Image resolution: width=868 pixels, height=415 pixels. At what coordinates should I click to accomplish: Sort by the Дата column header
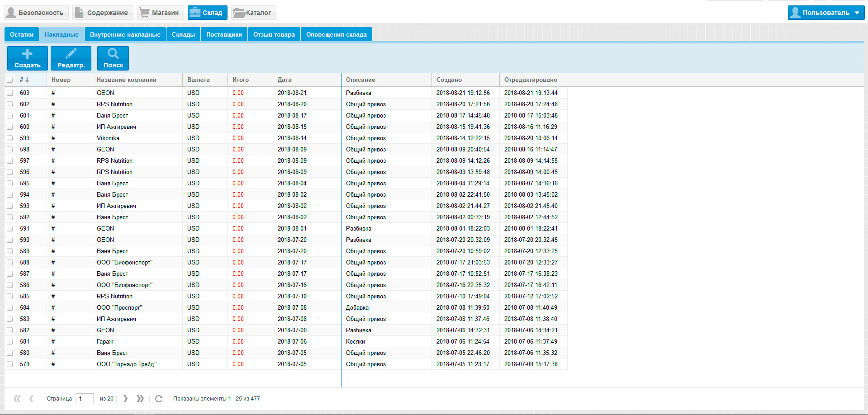(285, 80)
